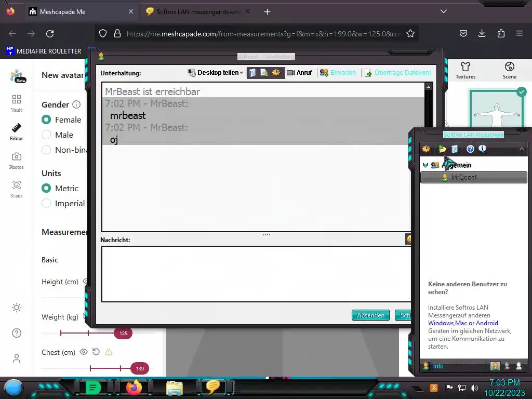532x399 pixels.
Task: Select the Male gender radio button
Action: 46,135
